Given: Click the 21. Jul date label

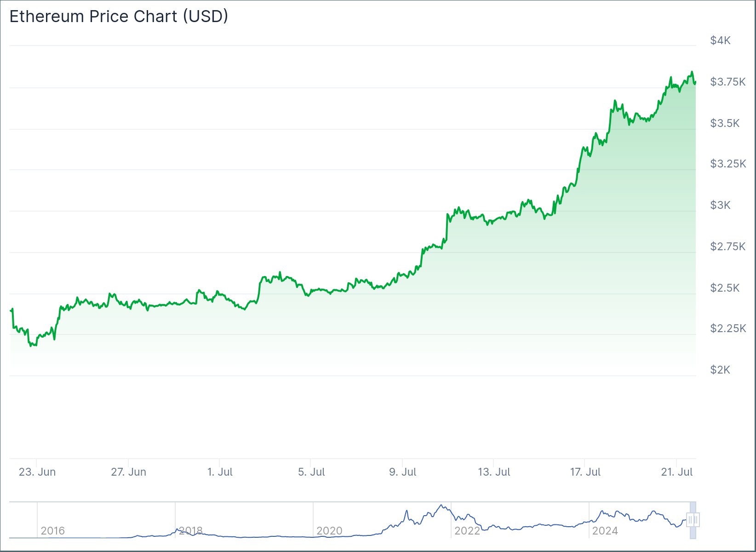Looking at the screenshot, I should 677,472.
